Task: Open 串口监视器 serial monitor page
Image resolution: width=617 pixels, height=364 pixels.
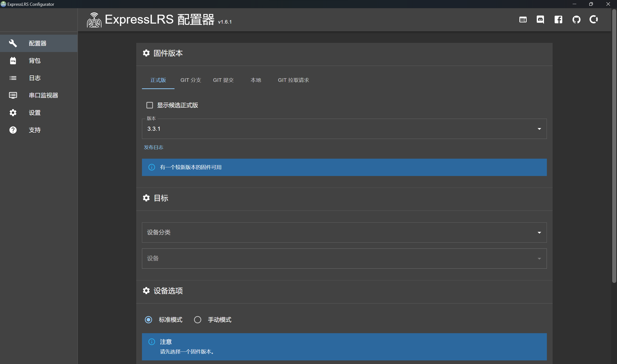Action: click(43, 95)
